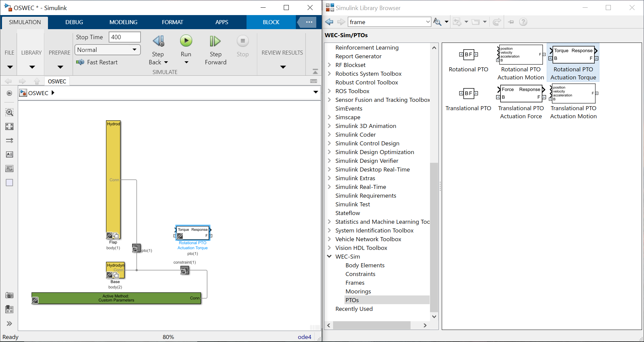
Task: Click the Stop Time input field
Action: [124, 37]
